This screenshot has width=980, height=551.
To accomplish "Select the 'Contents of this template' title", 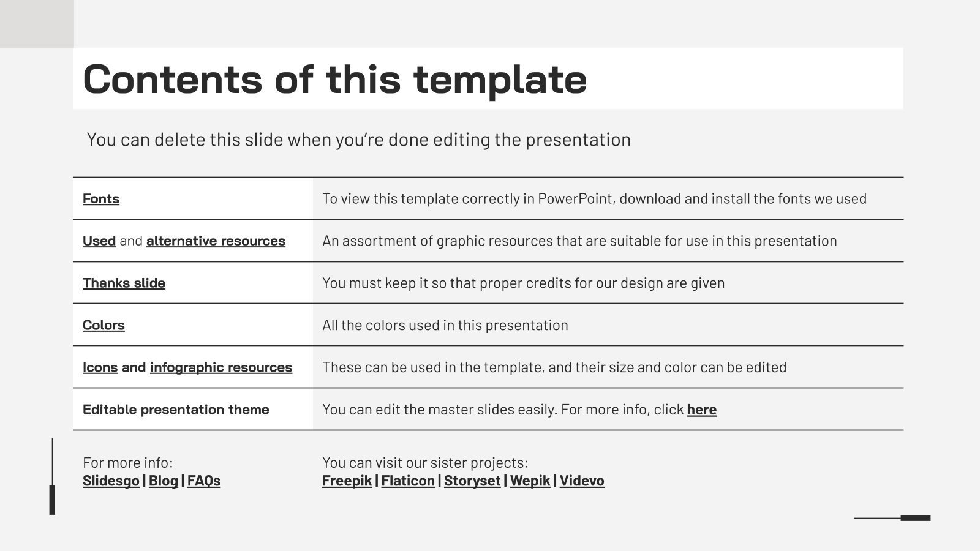I will coord(335,79).
